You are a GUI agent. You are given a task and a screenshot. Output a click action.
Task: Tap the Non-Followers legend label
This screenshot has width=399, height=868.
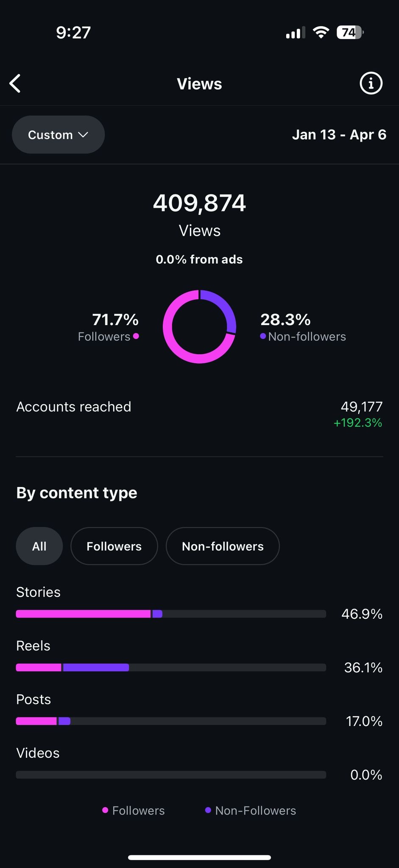(255, 810)
